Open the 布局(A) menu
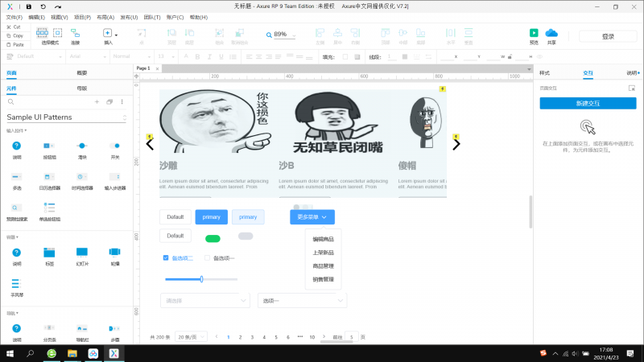Image resolution: width=644 pixels, height=362 pixels. [x=105, y=16]
